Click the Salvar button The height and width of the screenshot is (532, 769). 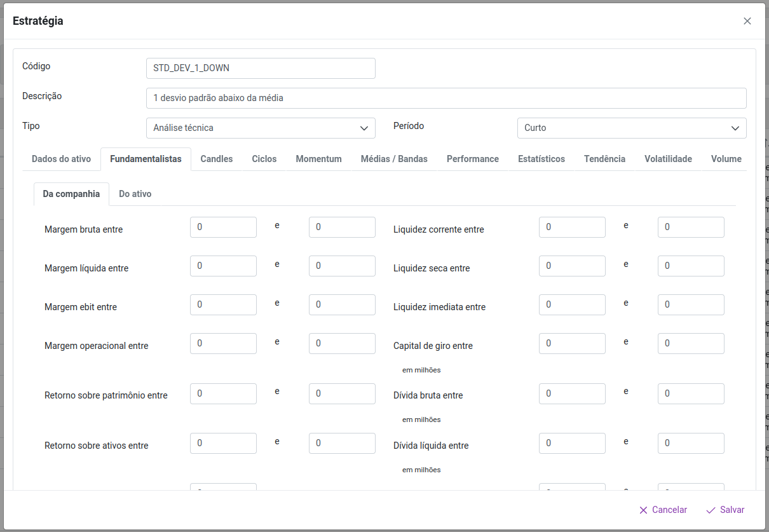coord(725,510)
